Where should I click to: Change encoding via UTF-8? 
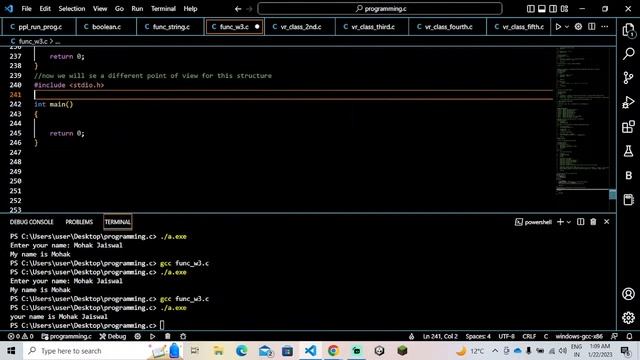pyautogui.click(x=507, y=337)
